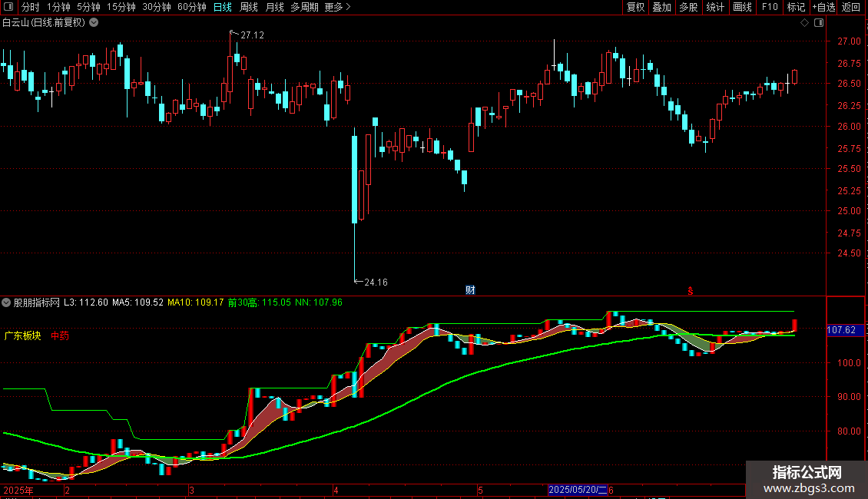Open F10 company info
Image resolution: width=868 pixels, height=499 pixels.
pos(770,7)
